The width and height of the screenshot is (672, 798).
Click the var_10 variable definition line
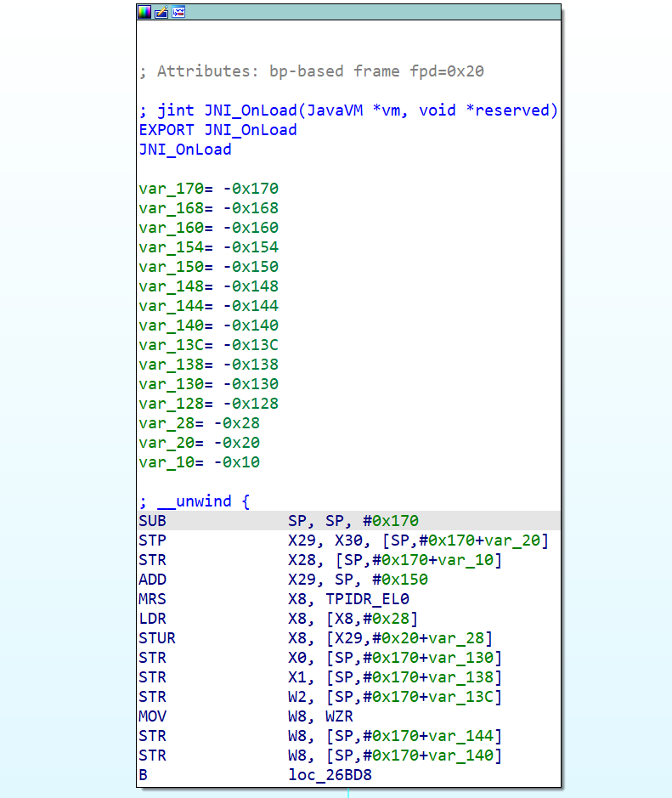tap(199, 462)
